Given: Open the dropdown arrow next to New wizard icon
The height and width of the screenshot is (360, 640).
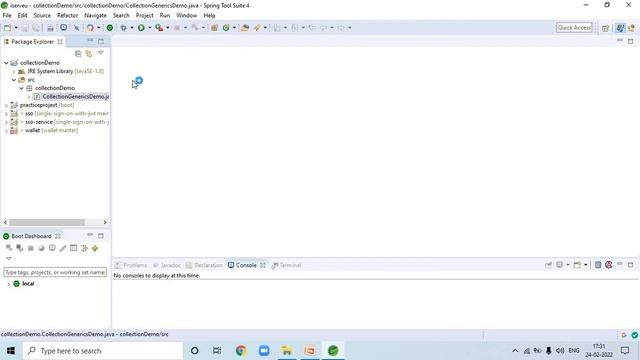Looking at the screenshot, I should [x=16, y=28].
